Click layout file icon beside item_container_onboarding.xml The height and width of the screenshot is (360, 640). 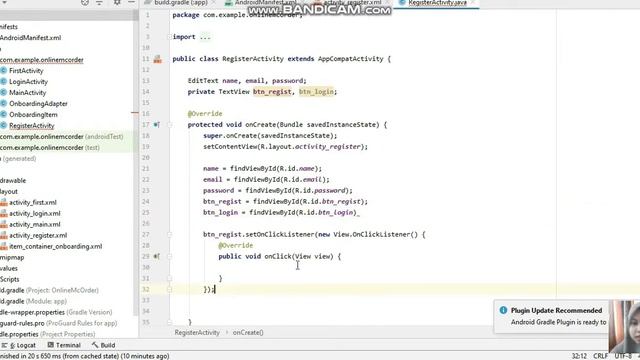[x=4, y=247]
